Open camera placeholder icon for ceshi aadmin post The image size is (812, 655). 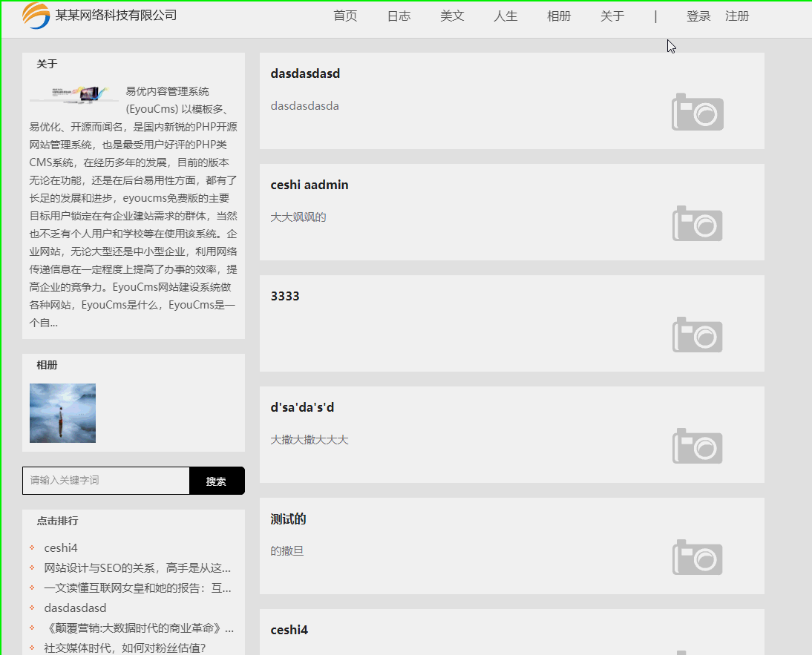tap(697, 223)
